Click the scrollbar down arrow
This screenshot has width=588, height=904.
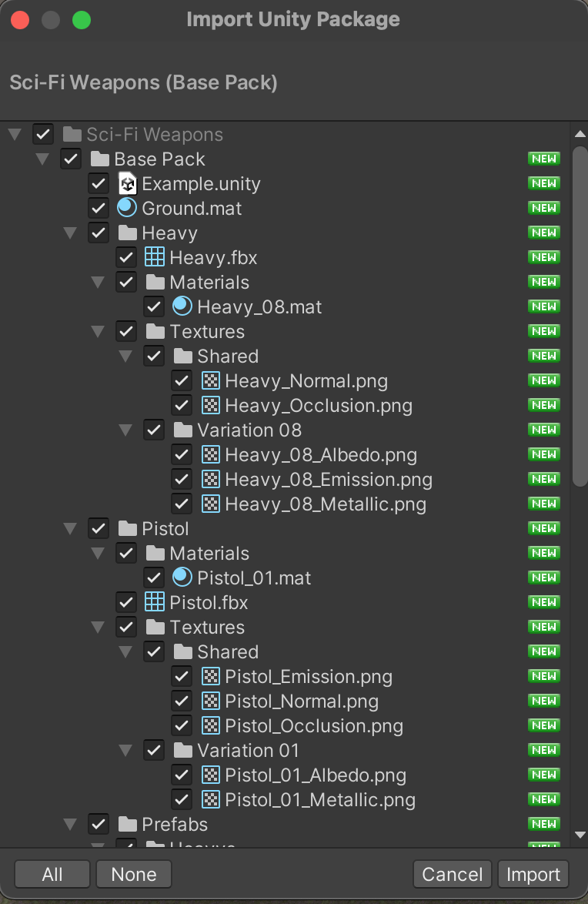580,834
